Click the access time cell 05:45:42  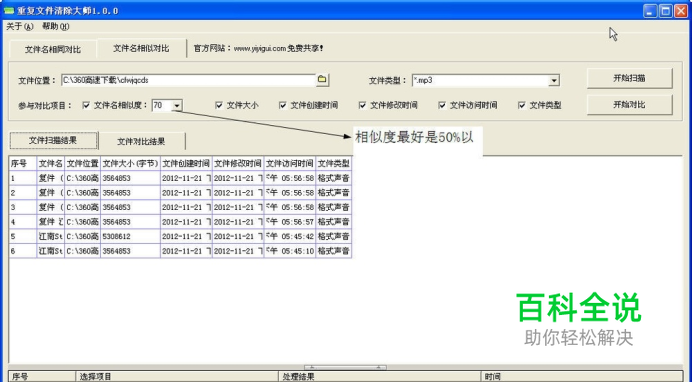tap(290, 236)
